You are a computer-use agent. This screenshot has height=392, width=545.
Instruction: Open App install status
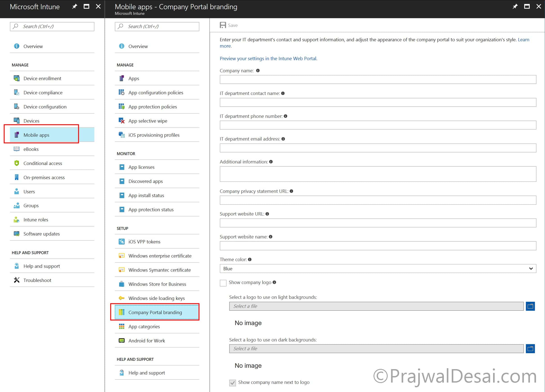(157, 195)
